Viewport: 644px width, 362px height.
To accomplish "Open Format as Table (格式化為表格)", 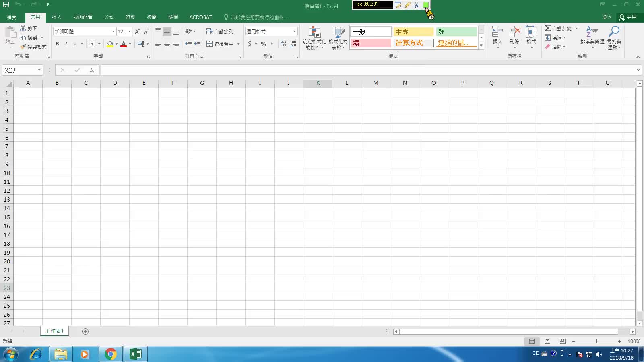I will point(338,38).
